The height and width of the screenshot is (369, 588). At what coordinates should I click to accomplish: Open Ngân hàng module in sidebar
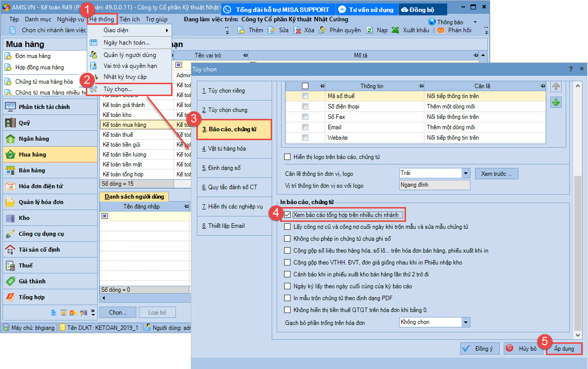pyautogui.click(x=34, y=139)
